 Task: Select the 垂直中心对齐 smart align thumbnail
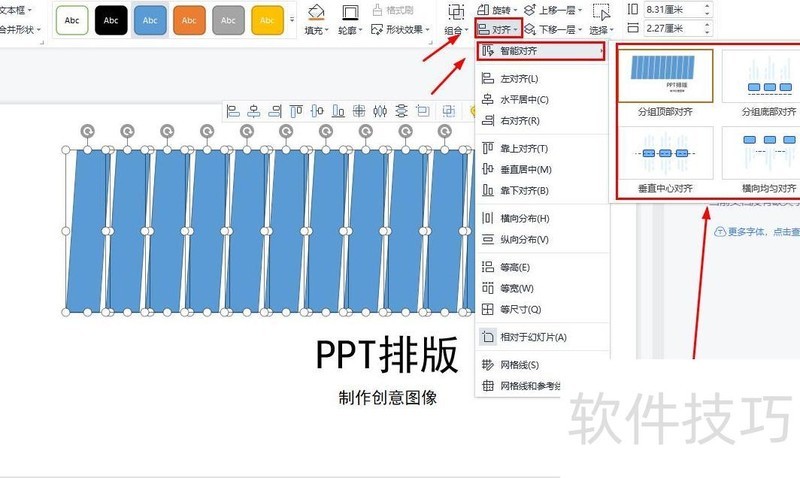tap(665, 153)
